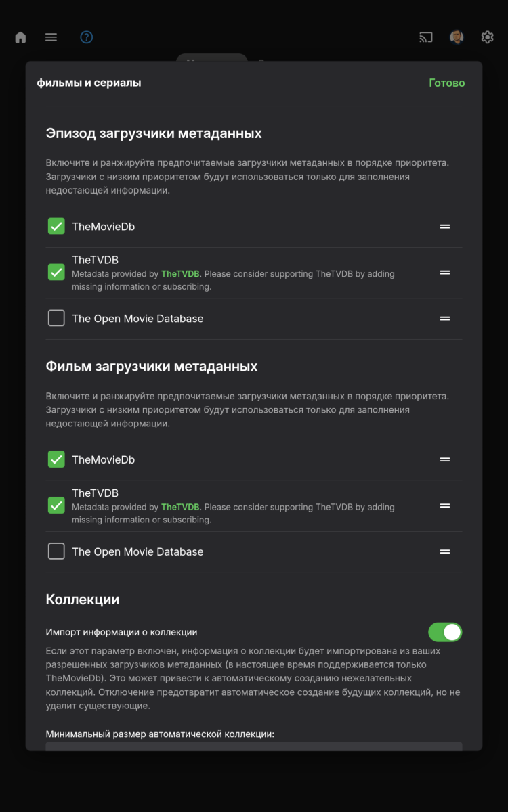Enable The Open Movie Database for episodes

pos(56,318)
